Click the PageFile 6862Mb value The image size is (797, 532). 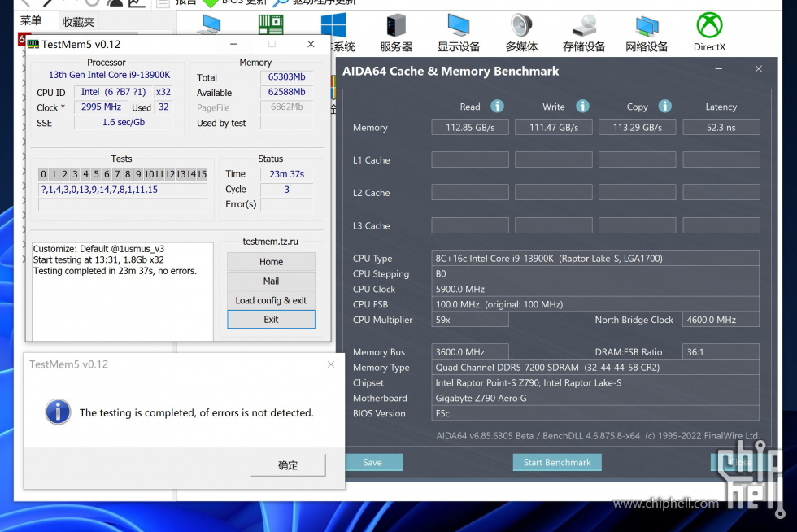click(286, 107)
